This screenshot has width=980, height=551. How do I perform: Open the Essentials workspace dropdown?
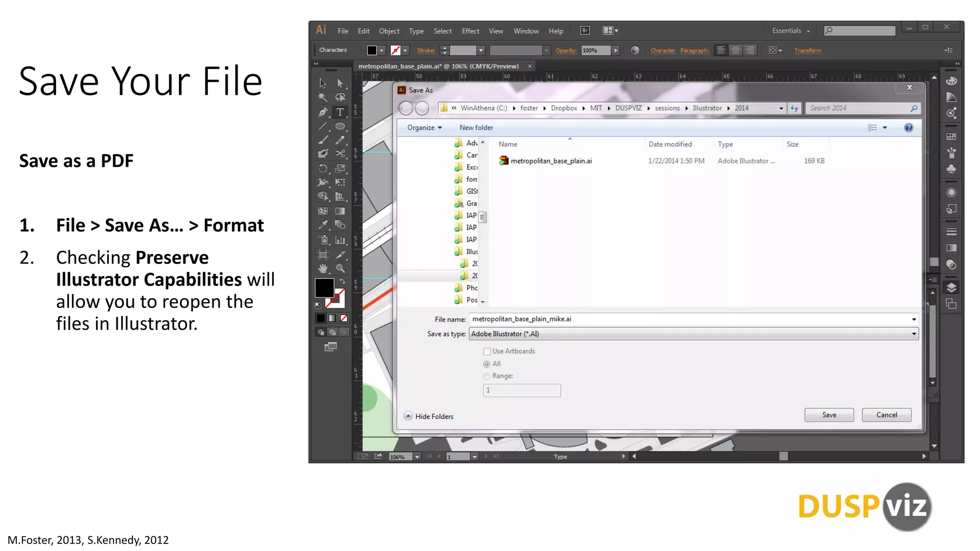pyautogui.click(x=791, y=31)
